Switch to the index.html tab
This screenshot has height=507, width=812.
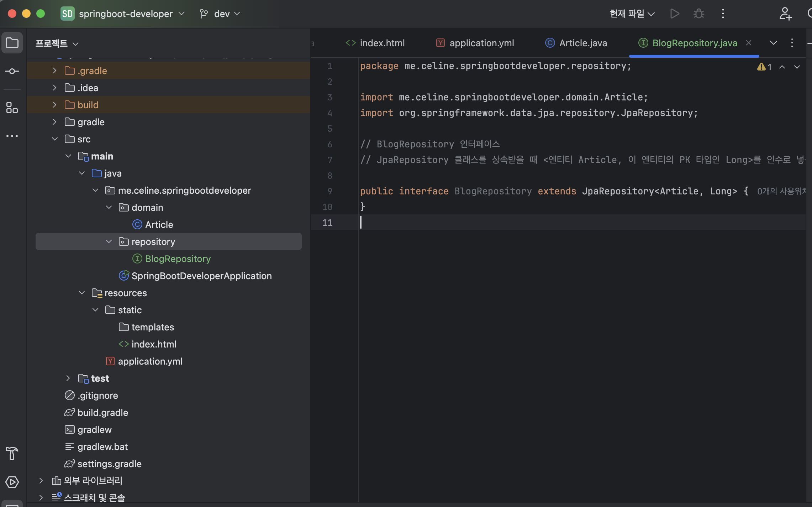(x=375, y=43)
